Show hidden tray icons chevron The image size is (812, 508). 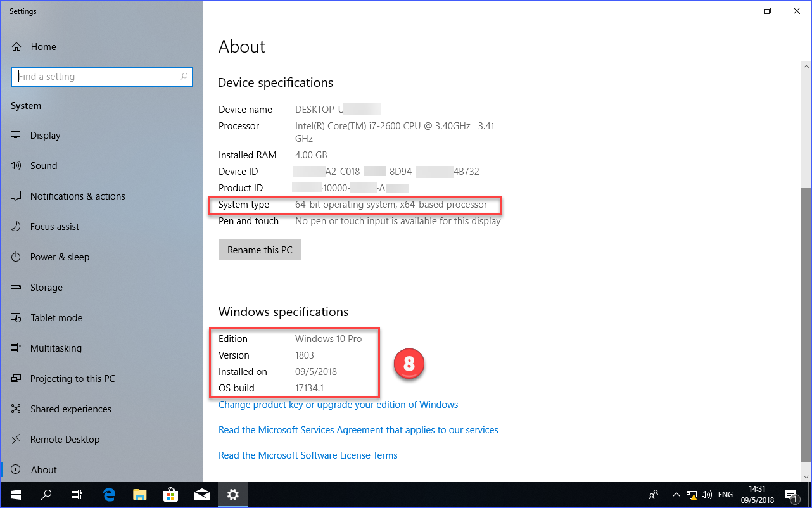pos(676,495)
